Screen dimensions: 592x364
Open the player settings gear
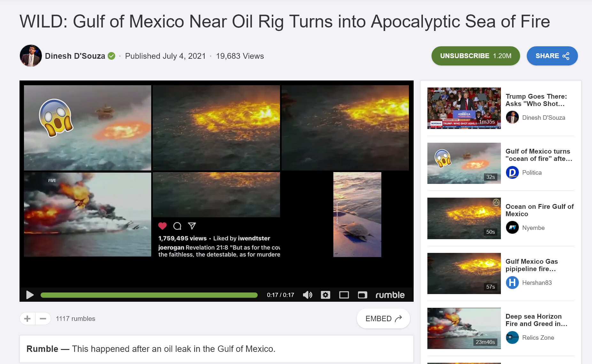pyautogui.click(x=325, y=295)
